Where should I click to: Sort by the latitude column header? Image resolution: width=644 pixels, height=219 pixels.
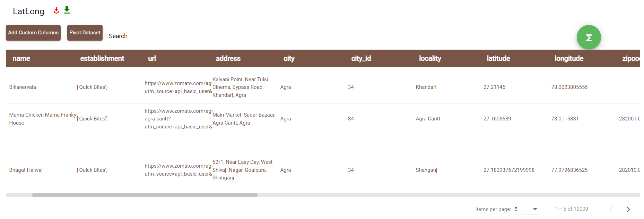point(498,58)
